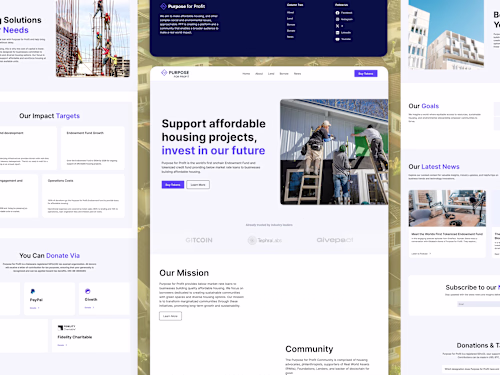500x375 pixels.
Task: Click the Buy Tokens button in the header
Action: click(x=366, y=73)
